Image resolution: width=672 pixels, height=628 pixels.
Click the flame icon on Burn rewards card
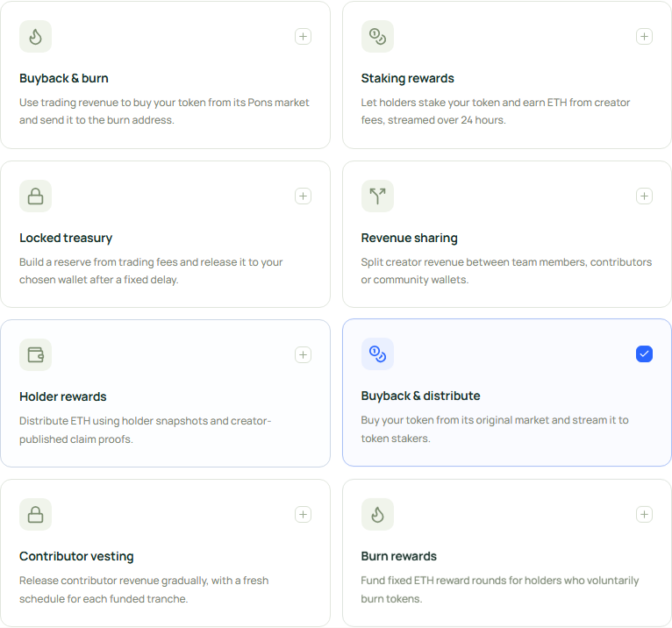click(x=377, y=515)
